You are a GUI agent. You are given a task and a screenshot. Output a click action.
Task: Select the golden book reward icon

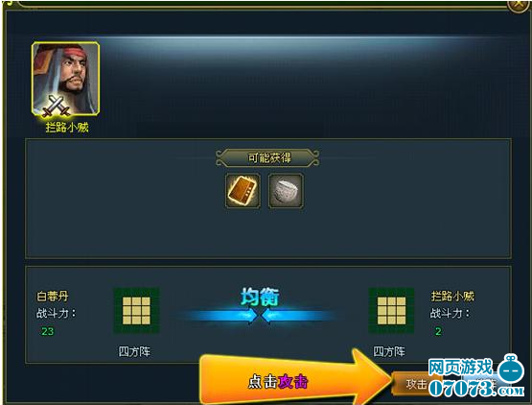(243, 191)
